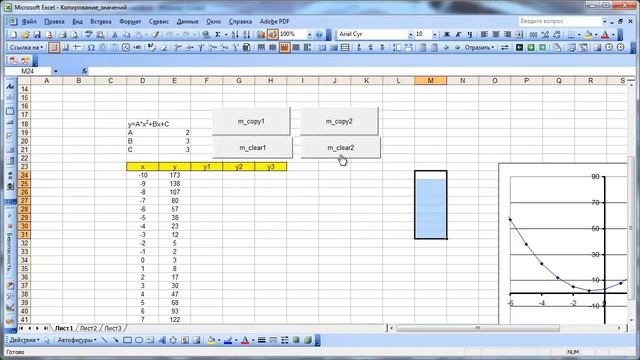Open the Arial Cyr font dropdown

411,35
